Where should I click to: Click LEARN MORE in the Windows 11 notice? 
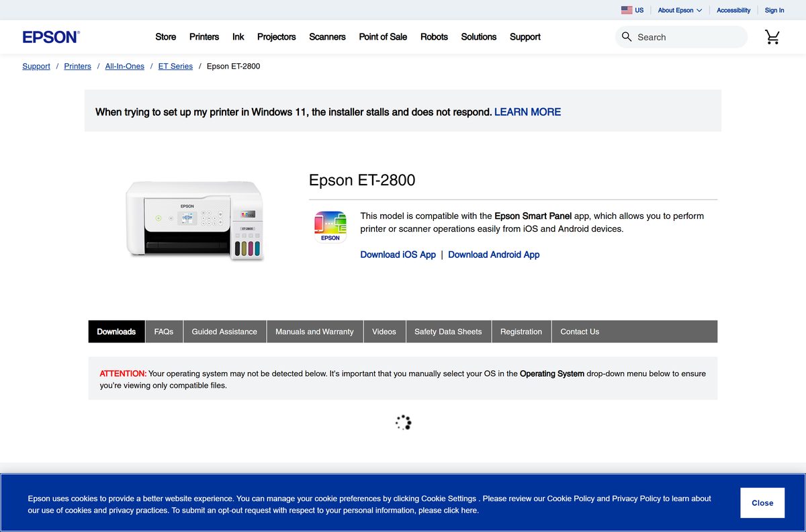tap(527, 112)
